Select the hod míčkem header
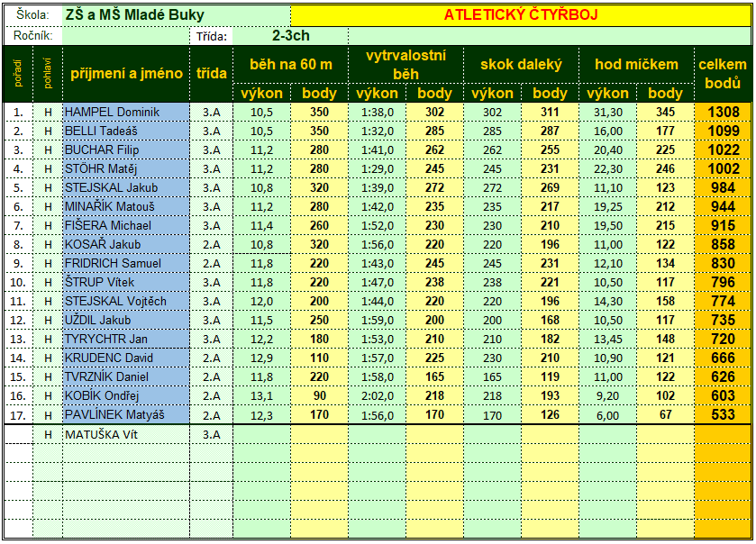 pos(636,64)
